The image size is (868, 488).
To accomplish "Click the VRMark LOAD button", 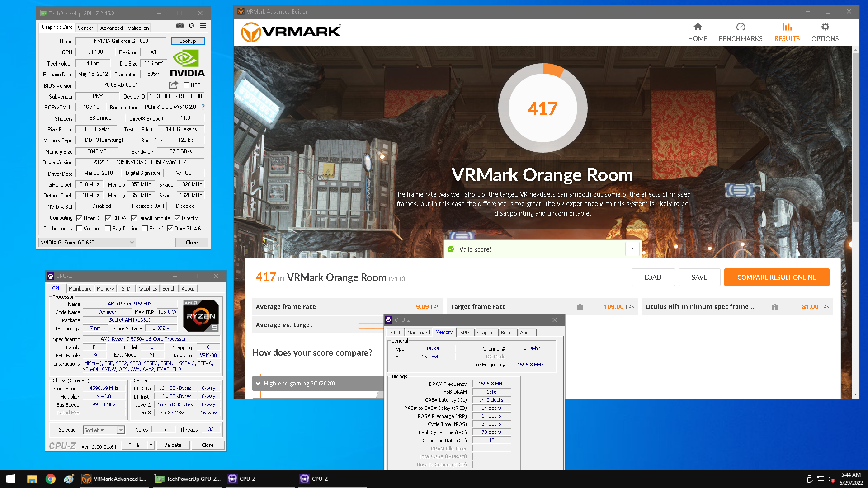I will coord(653,277).
